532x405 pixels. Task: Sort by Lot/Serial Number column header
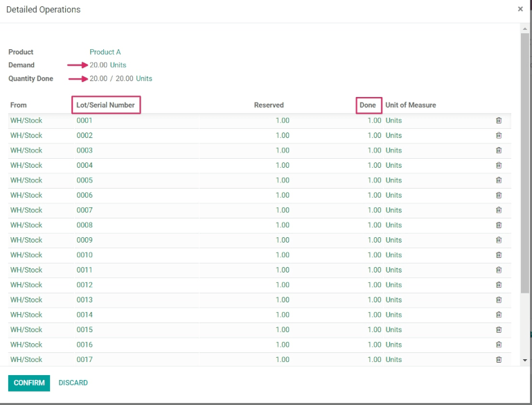[x=106, y=105]
